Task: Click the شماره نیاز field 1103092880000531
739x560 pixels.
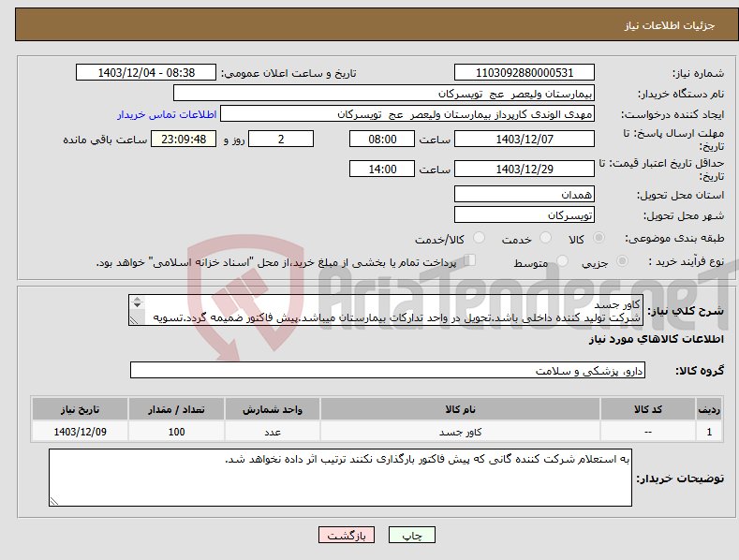Action: point(525,73)
